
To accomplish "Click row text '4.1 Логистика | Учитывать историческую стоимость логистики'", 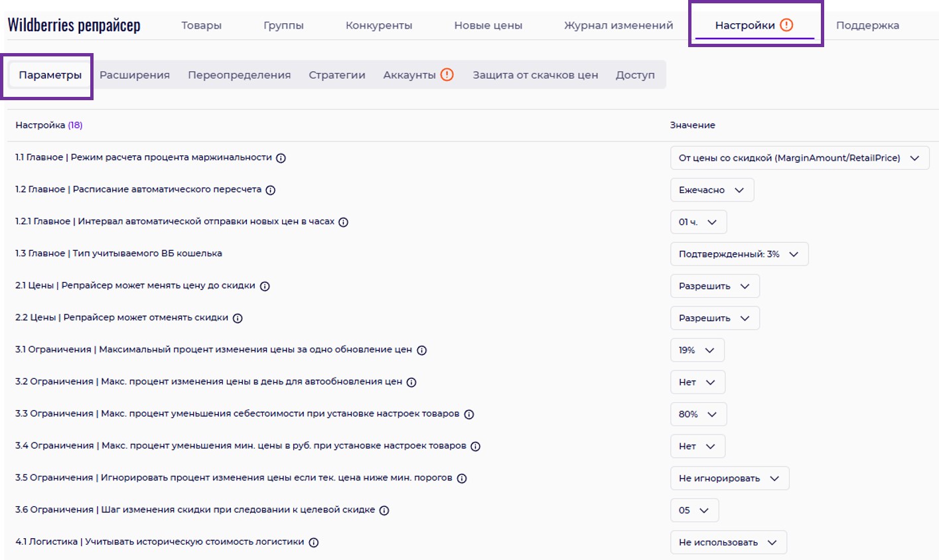I will [x=160, y=542].
